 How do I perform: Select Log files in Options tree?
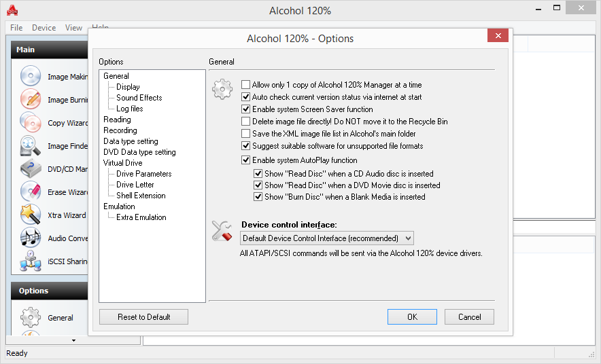(130, 109)
